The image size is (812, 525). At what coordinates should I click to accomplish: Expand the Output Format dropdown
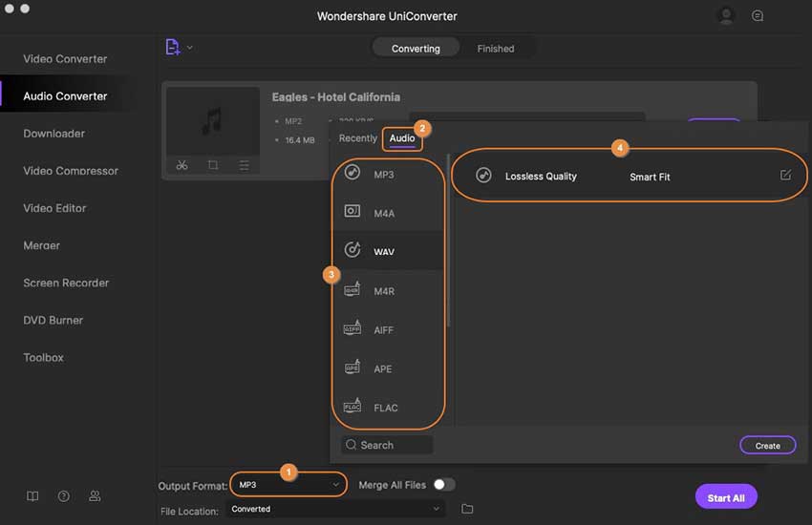(x=288, y=485)
